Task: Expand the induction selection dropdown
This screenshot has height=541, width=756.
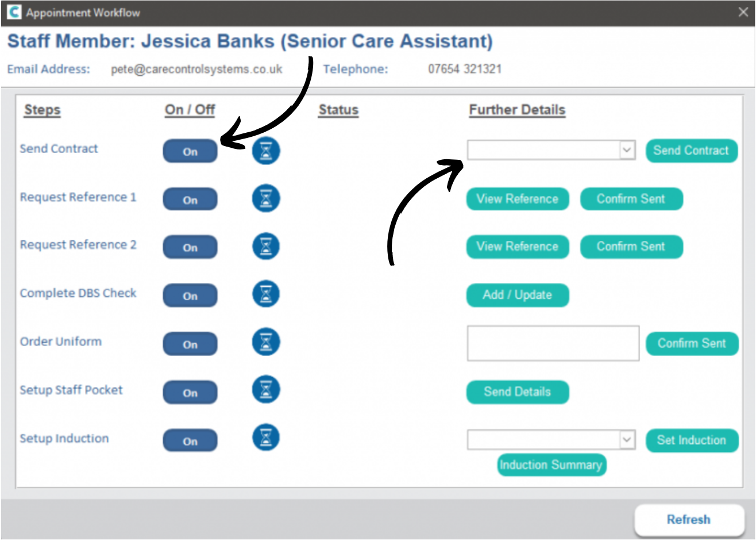Action: 627,440
